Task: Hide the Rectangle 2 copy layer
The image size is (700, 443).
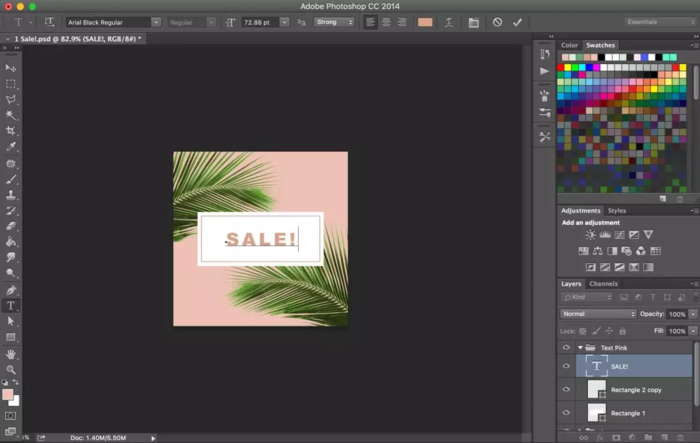Action: coord(566,389)
